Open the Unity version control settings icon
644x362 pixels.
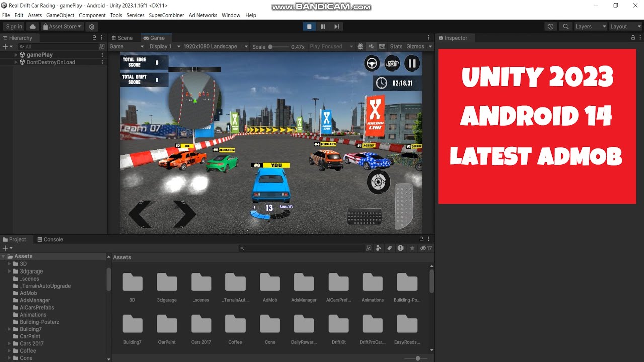pyautogui.click(x=91, y=27)
